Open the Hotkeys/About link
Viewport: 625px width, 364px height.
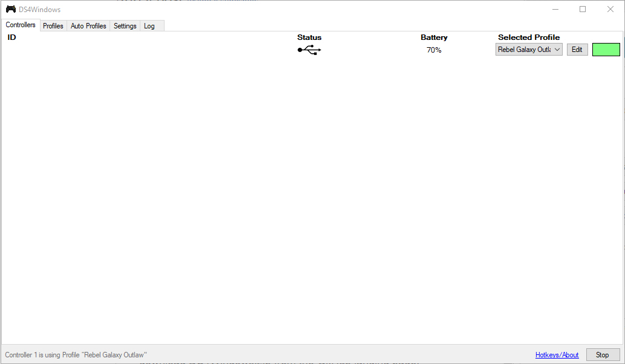(557, 355)
